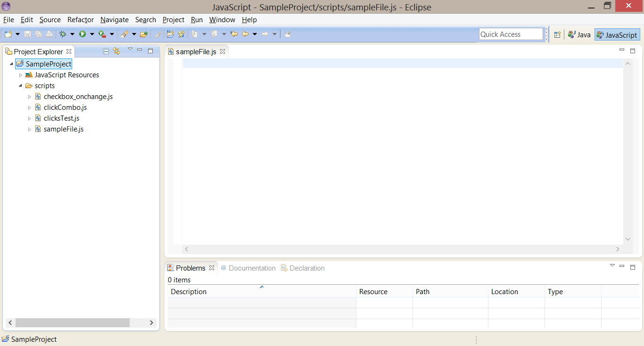Viewport: 644px width, 346px height.
Task: Click the Save toolbar icon
Action: pos(27,34)
